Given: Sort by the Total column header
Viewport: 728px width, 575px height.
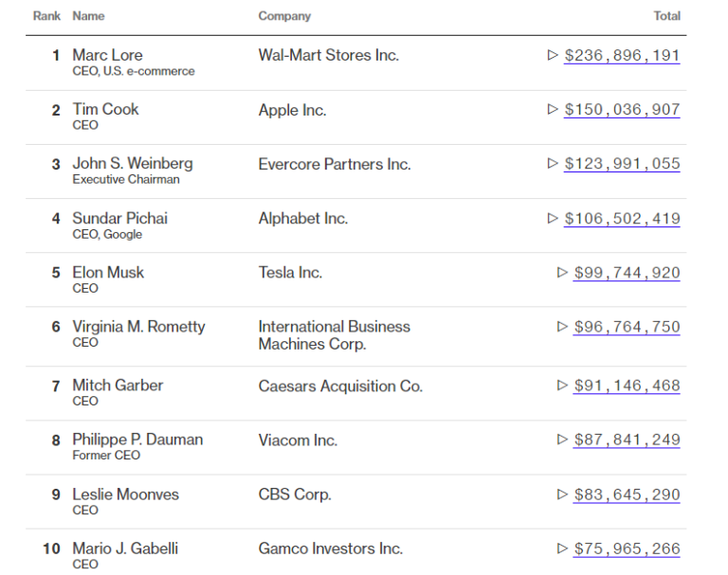Looking at the screenshot, I should click(666, 16).
